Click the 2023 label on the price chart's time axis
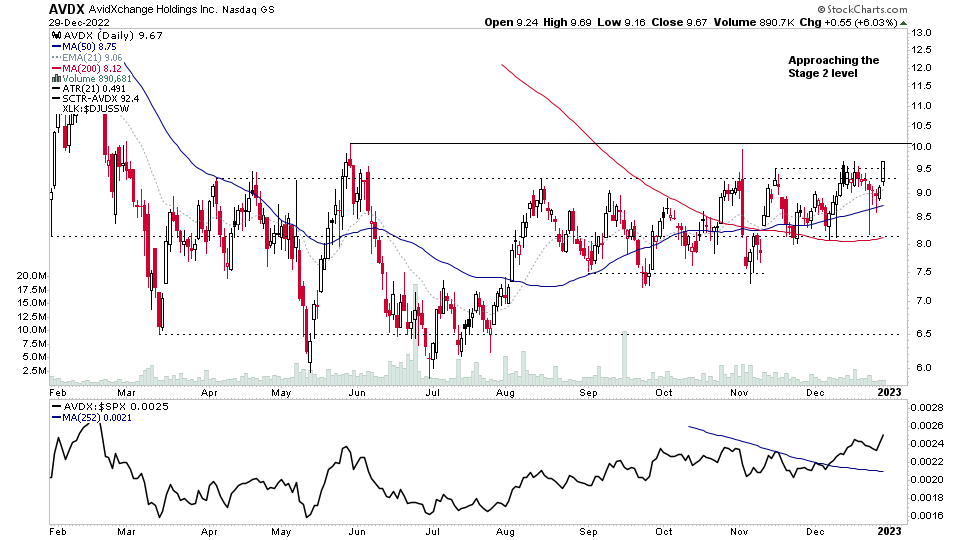This screenshot has width=960, height=540. 890,392
